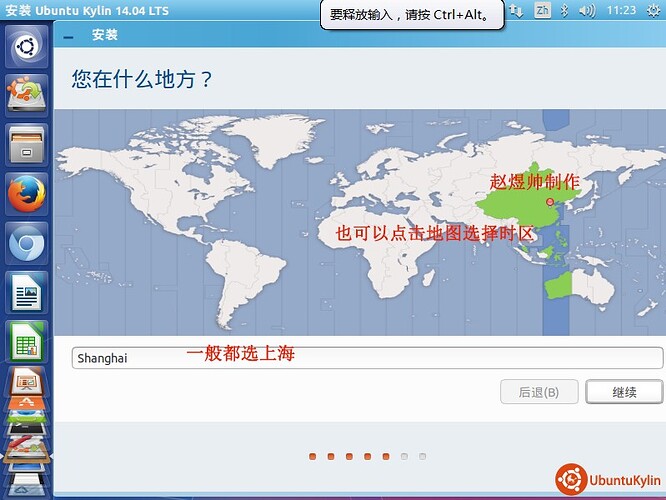Open LibreOffice Calc from the launcher

pos(26,342)
